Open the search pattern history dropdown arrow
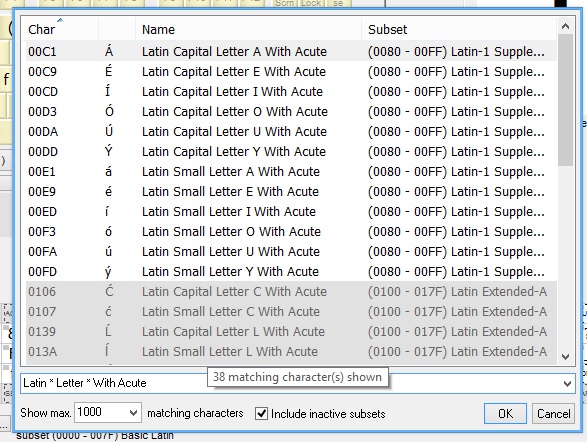Image resolution: width=587 pixels, height=442 pixels. 567,384
